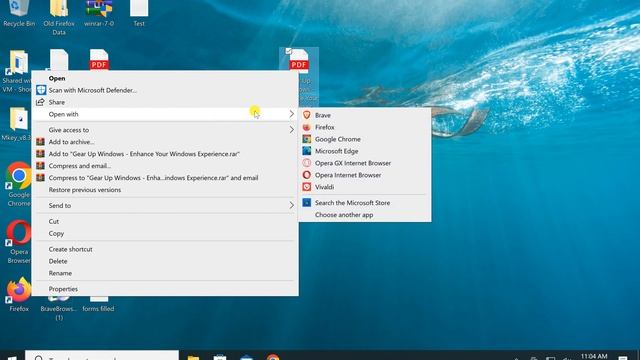Image resolution: width=640 pixels, height=360 pixels.
Task: Select Compress to rar and email entry
Action: tap(165, 178)
